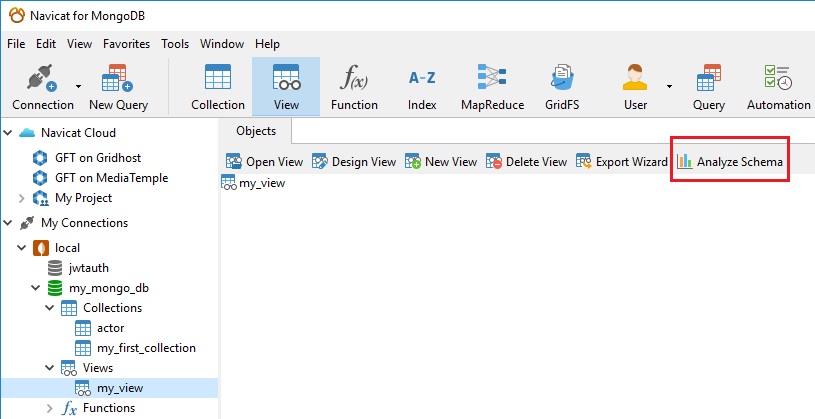This screenshot has width=815, height=419.
Task: Open the File menu
Action: coord(16,44)
